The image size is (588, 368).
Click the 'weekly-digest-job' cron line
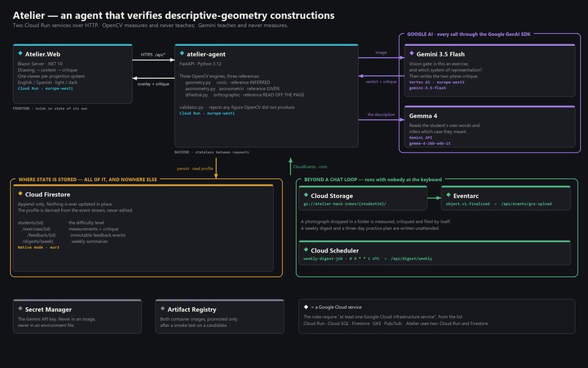[x=368, y=258]
